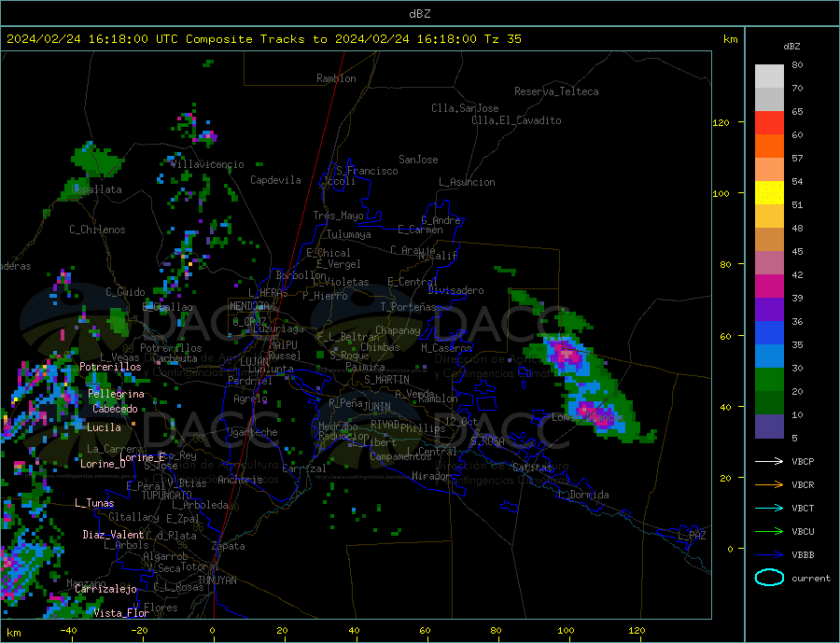Click the 'Agrelo' place label
840x643 pixels.
[250, 398]
